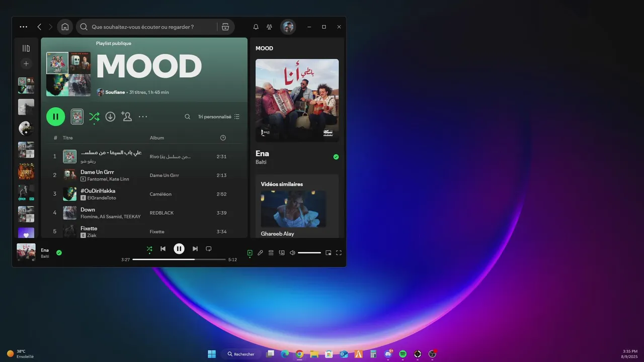This screenshot has width=644, height=362.
Task: Open the SOIRÉE playlist in the sidebar
Action: (26, 171)
